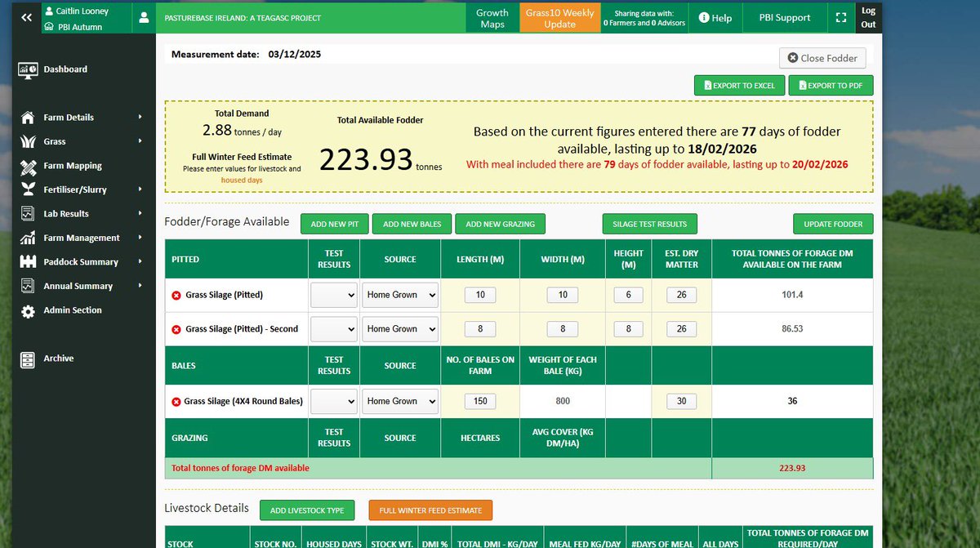Edit bale dry matter field showing 30
980x548 pixels.
coord(682,401)
